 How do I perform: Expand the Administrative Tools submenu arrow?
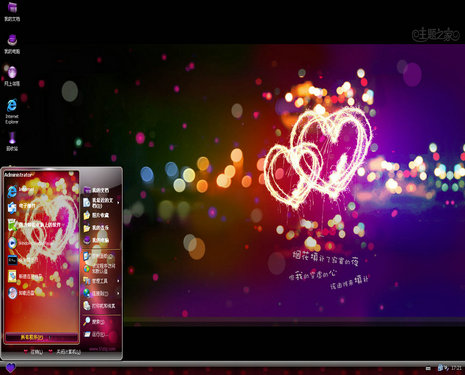(118, 281)
